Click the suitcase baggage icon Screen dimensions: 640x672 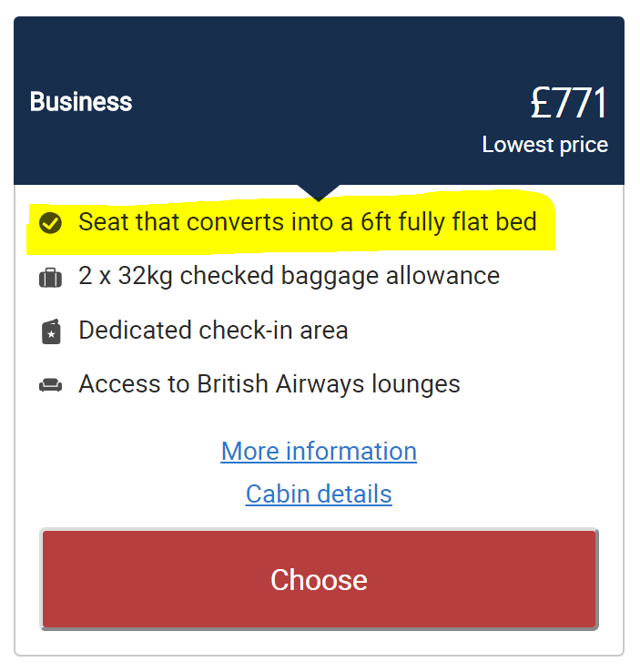(x=51, y=277)
